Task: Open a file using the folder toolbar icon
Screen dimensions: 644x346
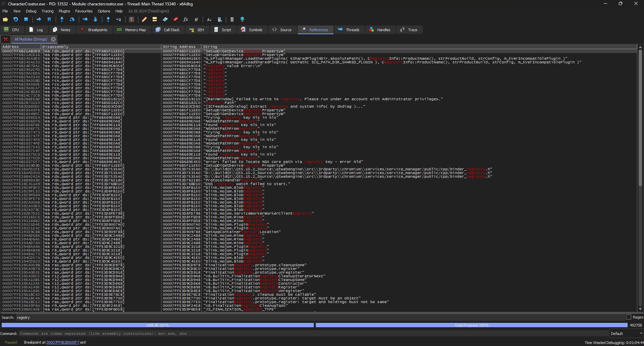Action: coord(5,19)
